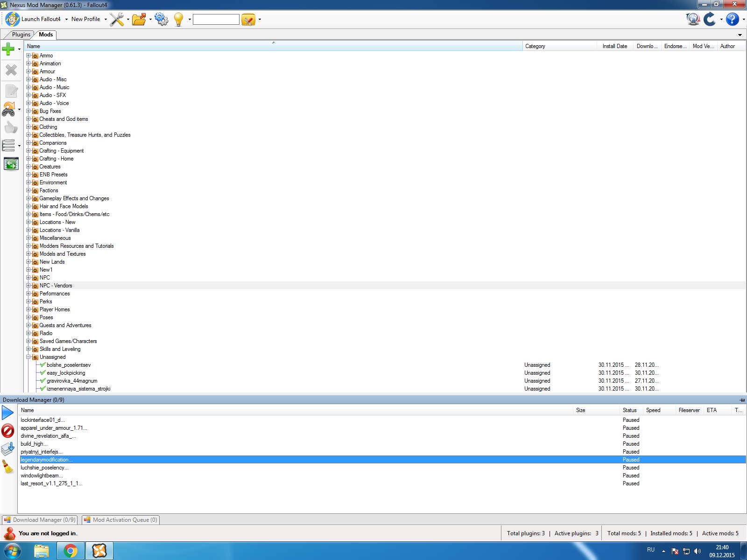Toggle the izmenennaya_sistema_strojki mod checkmark
This screenshot has height=560, width=747.
[x=43, y=389]
